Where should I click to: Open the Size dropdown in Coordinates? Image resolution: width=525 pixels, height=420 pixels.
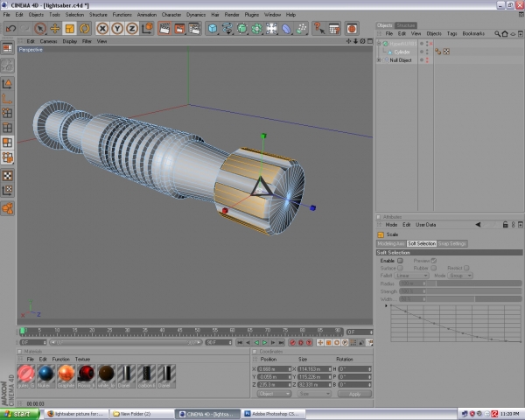point(314,394)
